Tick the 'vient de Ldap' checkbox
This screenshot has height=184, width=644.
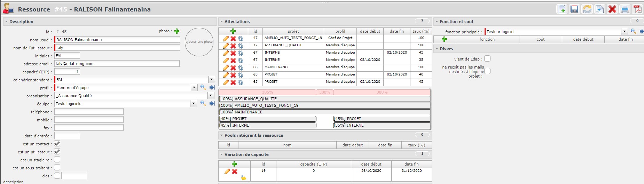point(487,59)
